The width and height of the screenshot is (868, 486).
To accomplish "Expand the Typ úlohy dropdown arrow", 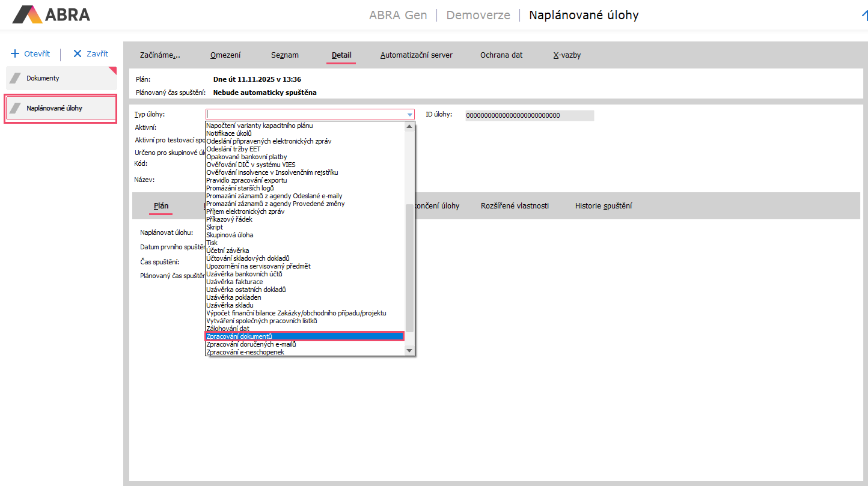I will coord(410,115).
